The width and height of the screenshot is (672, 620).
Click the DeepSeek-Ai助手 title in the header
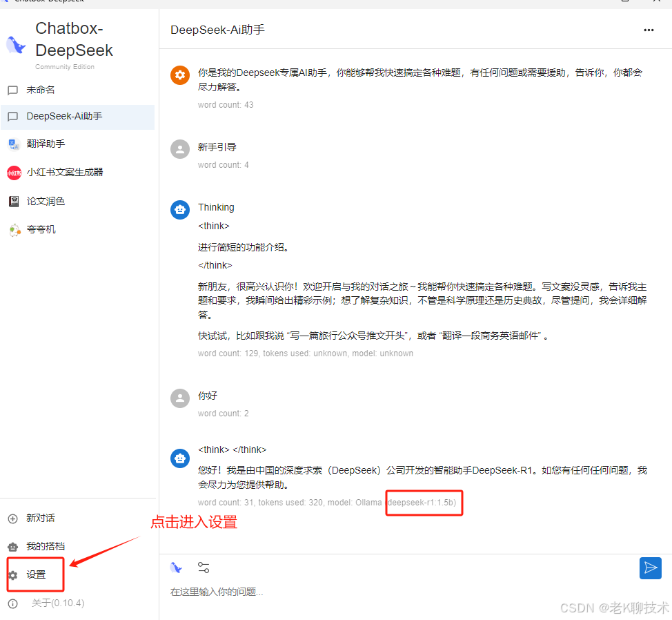217,30
